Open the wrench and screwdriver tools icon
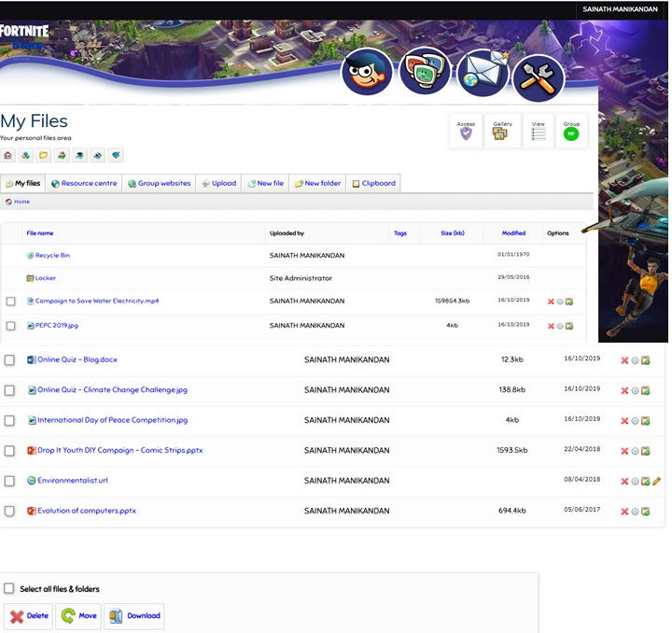This screenshot has width=672, height=633. tap(539, 78)
